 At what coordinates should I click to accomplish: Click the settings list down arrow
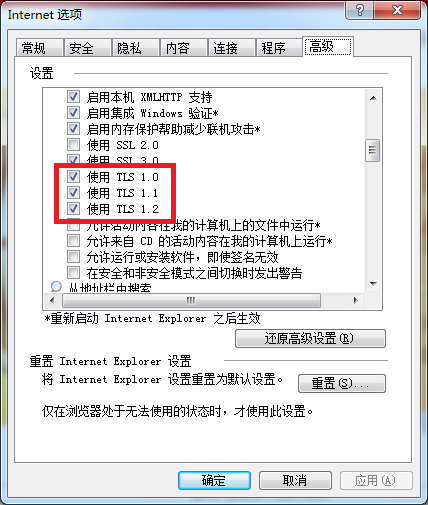tap(373, 284)
